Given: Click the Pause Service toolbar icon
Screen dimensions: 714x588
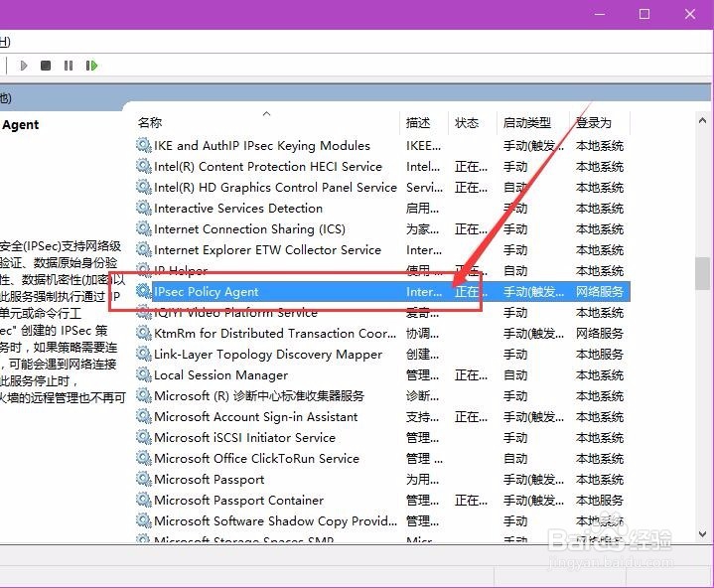Looking at the screenshot, I should coord(69,66).
